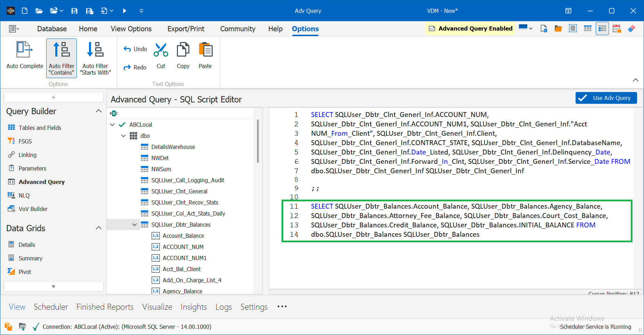This screenshot has width=644, height=335.
Task: Open the Scheduler view at the bottom
Action: 51,307
